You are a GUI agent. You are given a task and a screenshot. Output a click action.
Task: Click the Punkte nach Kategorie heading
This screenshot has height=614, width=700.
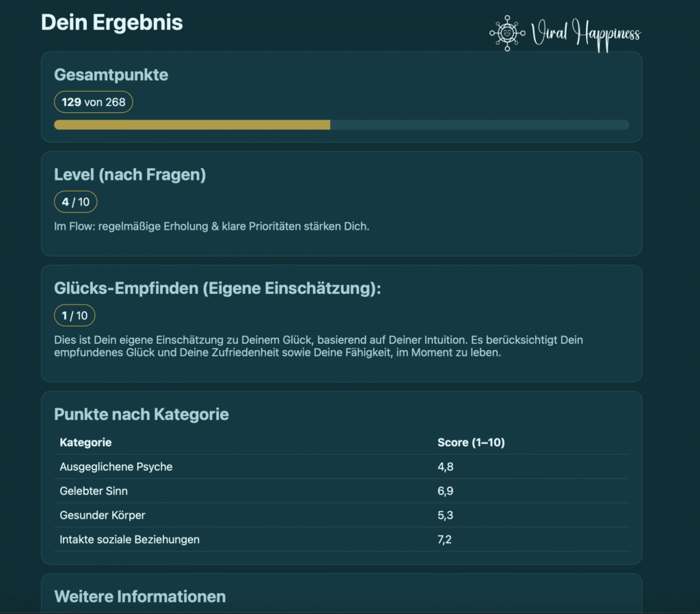[x=142, y=414]
